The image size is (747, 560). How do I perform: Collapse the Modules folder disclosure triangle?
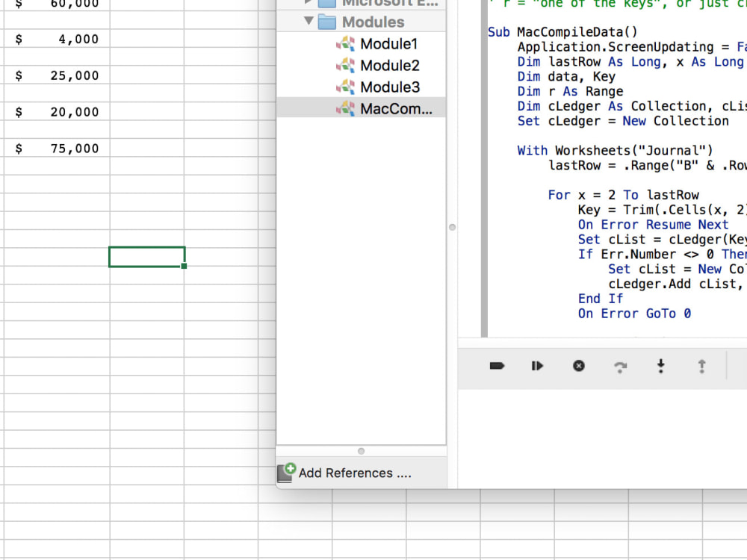click(x=309, y=22)
